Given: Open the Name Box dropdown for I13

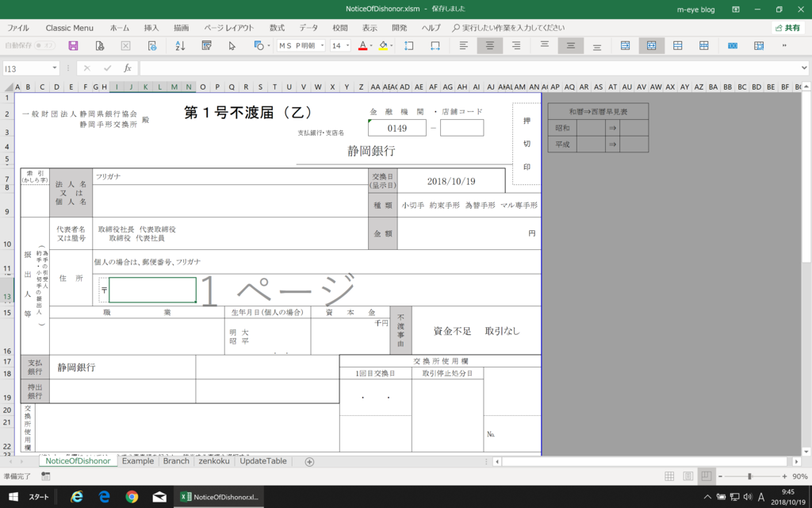Looking at the screenshot, I should pos(55,68).
